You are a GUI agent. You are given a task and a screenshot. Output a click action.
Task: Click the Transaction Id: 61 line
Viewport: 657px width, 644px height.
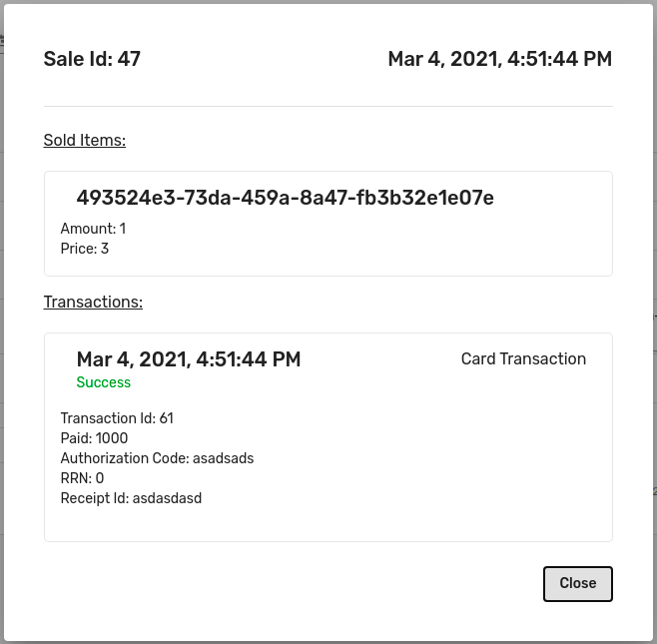pyautogui.click(x=117, y=418)
